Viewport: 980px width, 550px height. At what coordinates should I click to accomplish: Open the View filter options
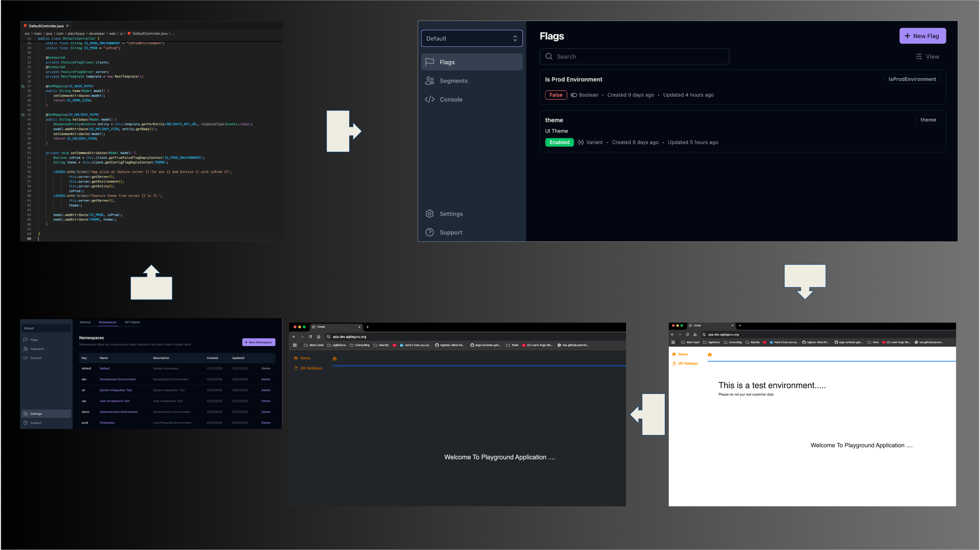pos(927,56)
